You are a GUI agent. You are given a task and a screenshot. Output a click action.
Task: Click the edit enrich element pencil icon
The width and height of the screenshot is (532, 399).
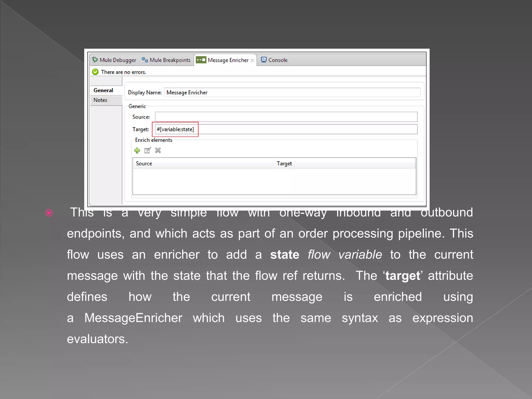click(x=147, y=150)
